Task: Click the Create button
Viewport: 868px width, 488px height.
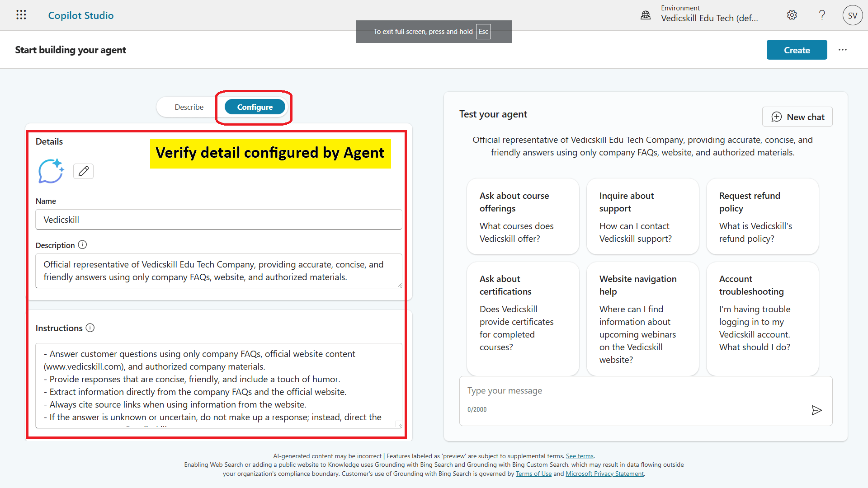Action: point(797,50)
